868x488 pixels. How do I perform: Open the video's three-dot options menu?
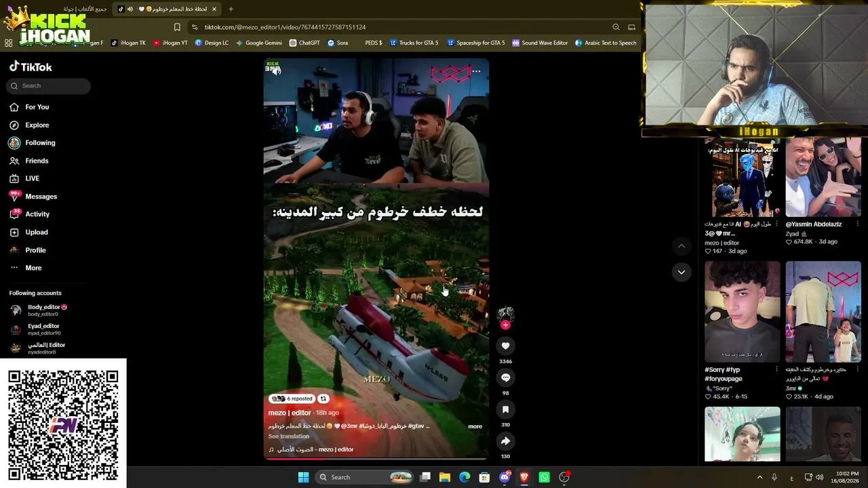pos(477,70)
